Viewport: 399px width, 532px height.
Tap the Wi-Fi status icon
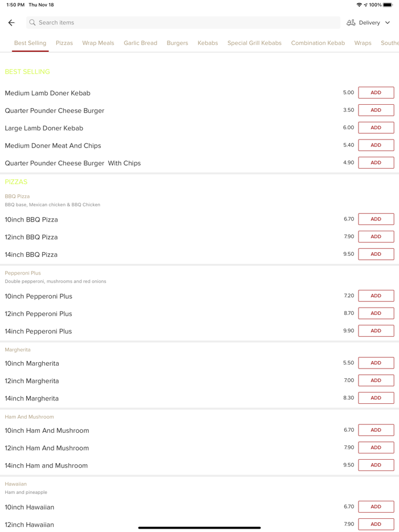pyautogui.click(x=359, y=5)
